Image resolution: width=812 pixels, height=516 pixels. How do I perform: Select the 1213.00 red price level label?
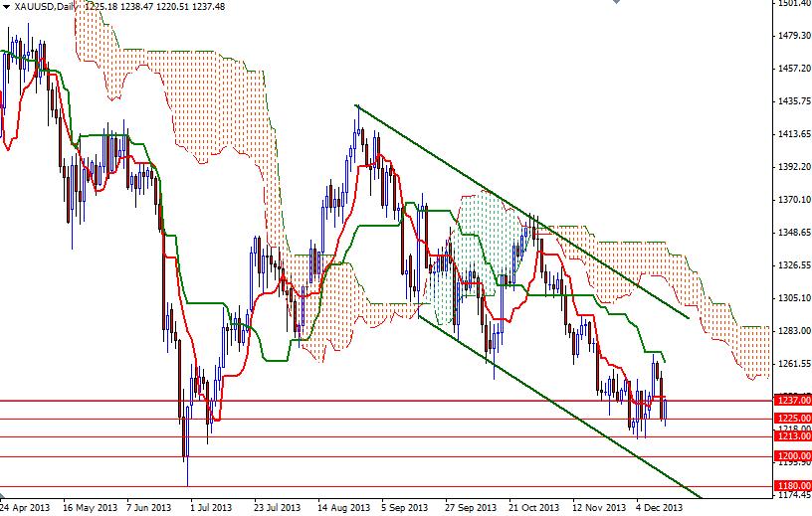coord(792,436)
